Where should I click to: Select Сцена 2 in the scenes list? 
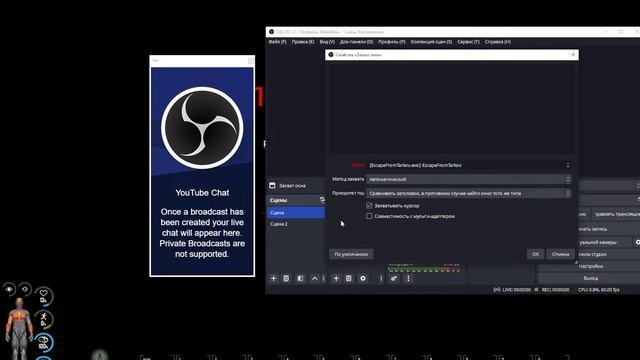[296, 224]
